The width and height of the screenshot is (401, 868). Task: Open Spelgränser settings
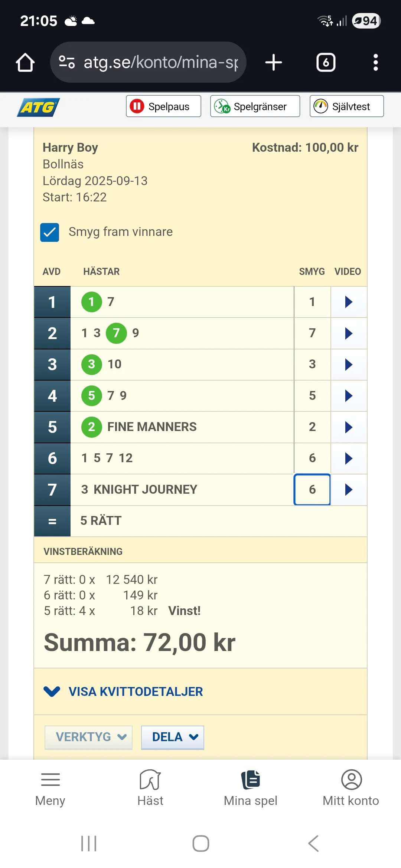coord(255,106)
